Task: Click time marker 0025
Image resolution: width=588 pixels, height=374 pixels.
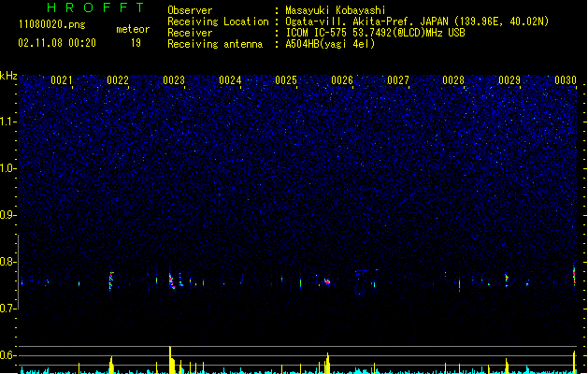Action: [286, 80]
